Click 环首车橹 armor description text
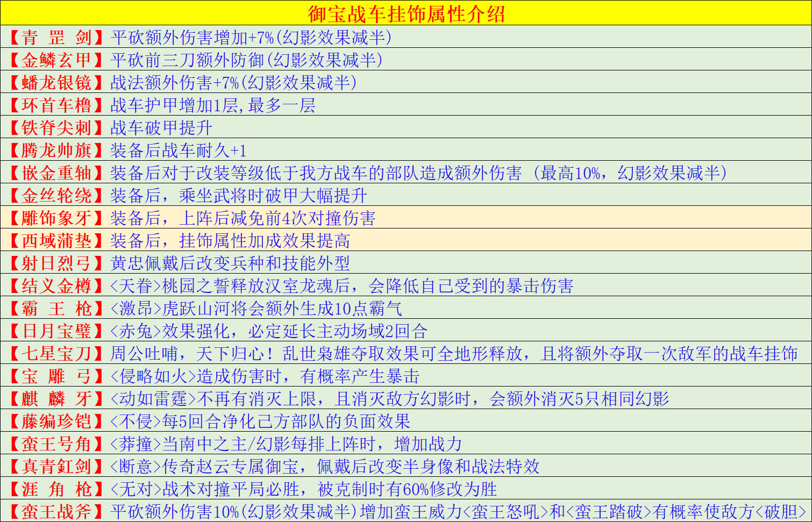The width and height of the screenshot is (812, 522). tap(212, 105)
